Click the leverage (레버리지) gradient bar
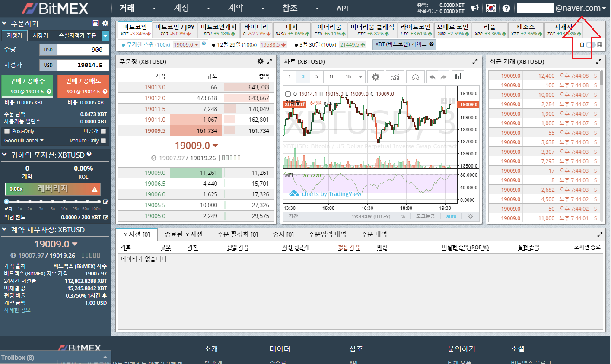The width and height of the screenshot is (611, 364). (x=53, y=189)
